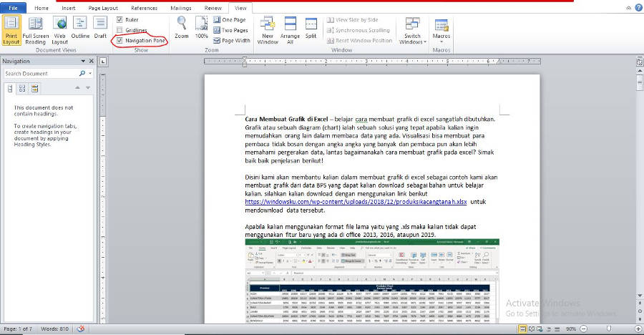Click the zoom slider handle
This screenshot has height=335, width=644.
tap(609, 329)
